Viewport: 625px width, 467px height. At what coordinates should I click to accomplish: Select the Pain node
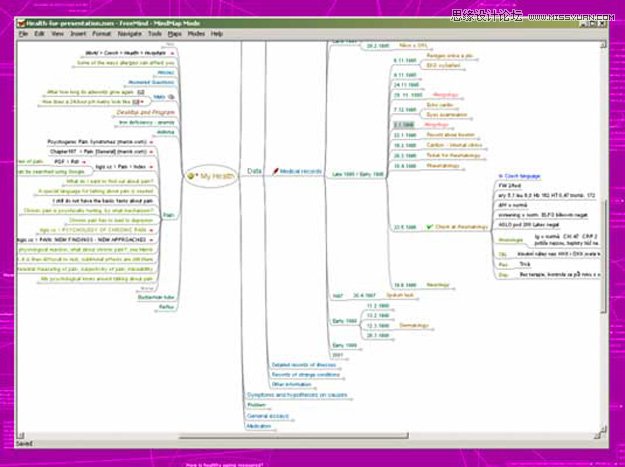tap(169, 215)
